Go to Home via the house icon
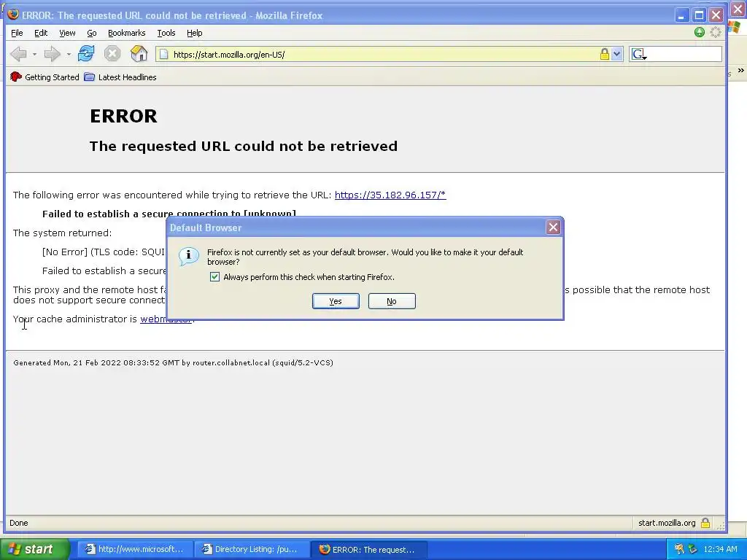Viewport: 747px width, 560px height. coord(139,53)
